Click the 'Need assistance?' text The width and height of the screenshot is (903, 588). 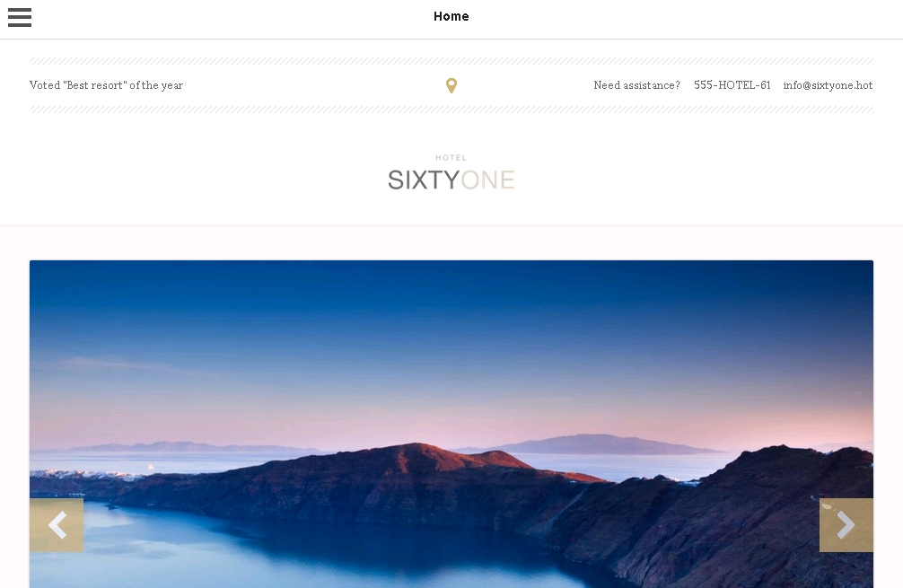(x=637, y=85)
